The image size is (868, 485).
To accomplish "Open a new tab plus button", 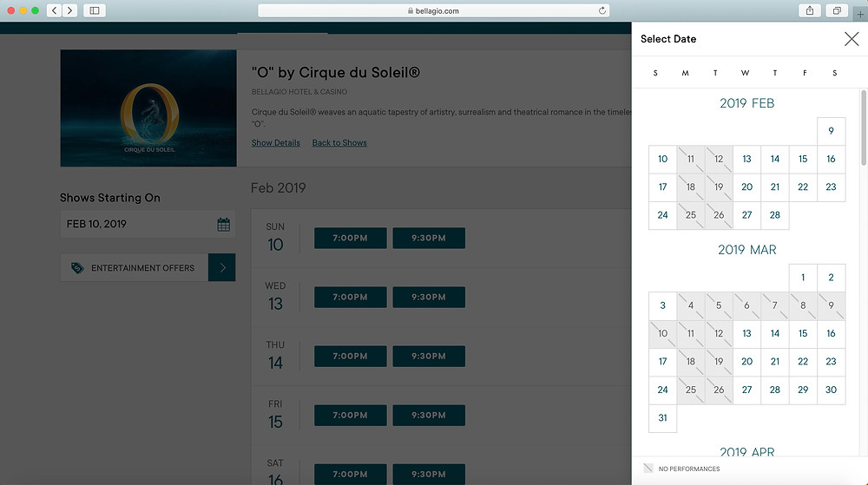I will 860,15.
